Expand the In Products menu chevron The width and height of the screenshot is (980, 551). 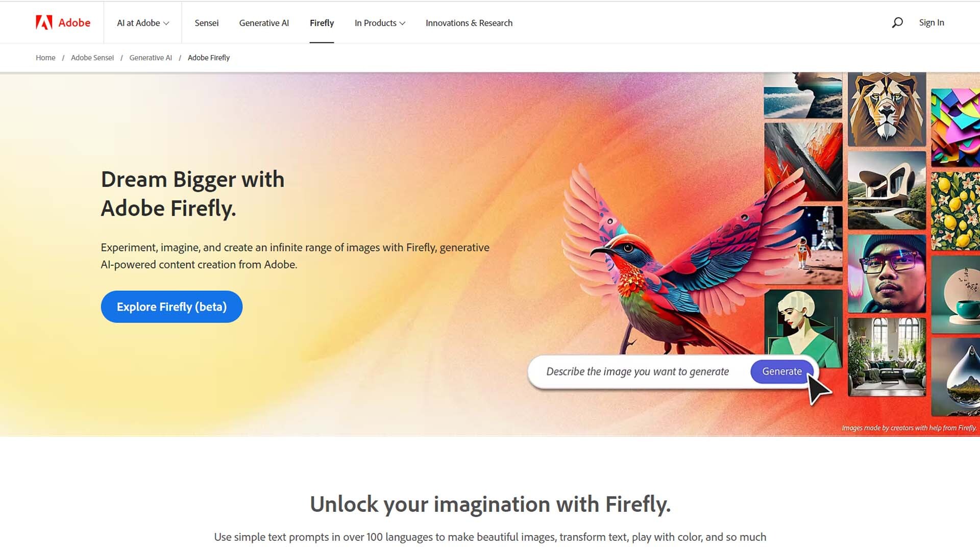click(402, 23)
